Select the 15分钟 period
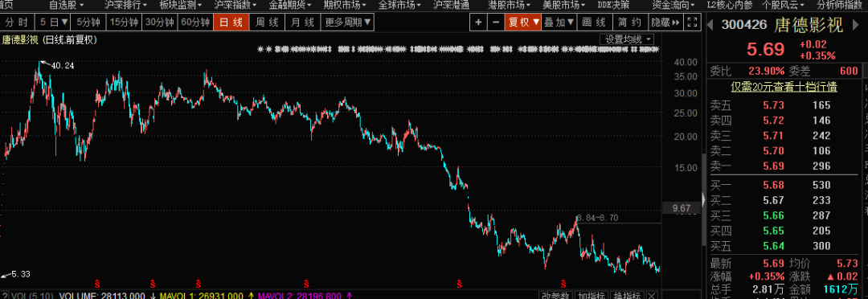 point(124,23)
